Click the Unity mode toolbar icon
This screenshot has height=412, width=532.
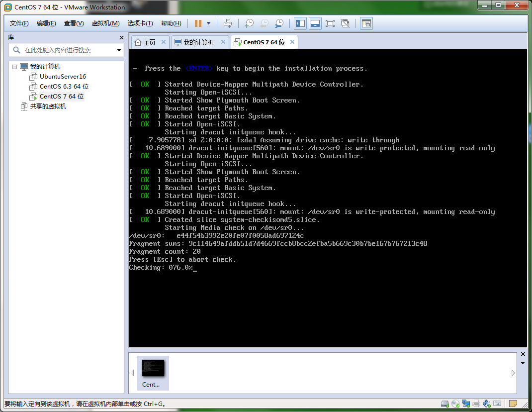point(345,23)
